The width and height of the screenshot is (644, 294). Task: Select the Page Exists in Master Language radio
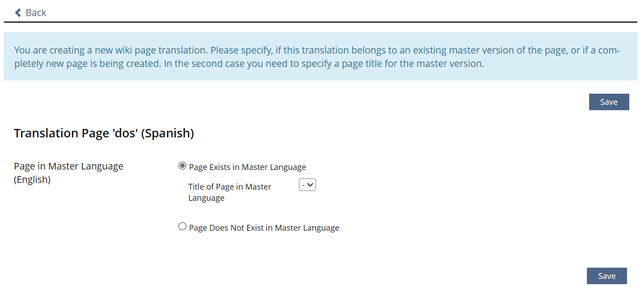pyautogui.click(x=182, y=166)
